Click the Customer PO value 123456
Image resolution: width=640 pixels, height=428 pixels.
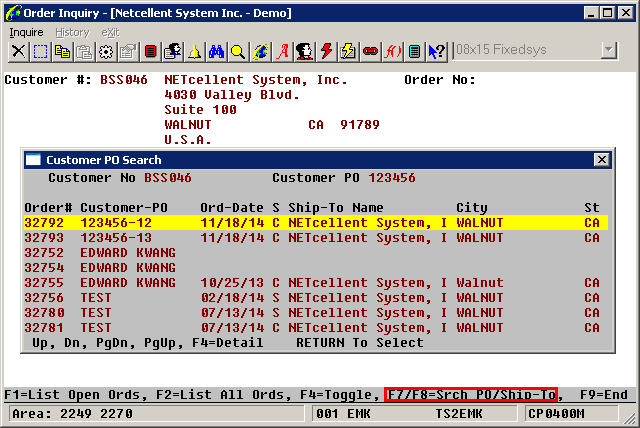pos(392,178)
